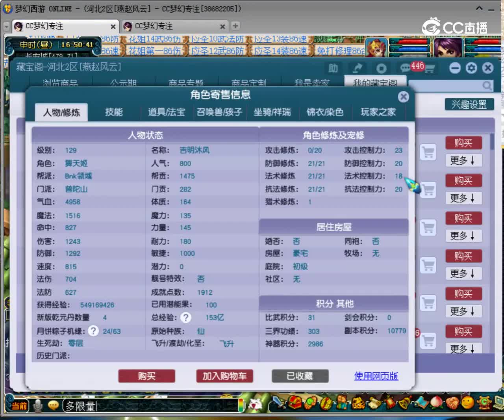504x420 pixels.
Task: Open the paper scroll quest icon
Action: (374, 403)
